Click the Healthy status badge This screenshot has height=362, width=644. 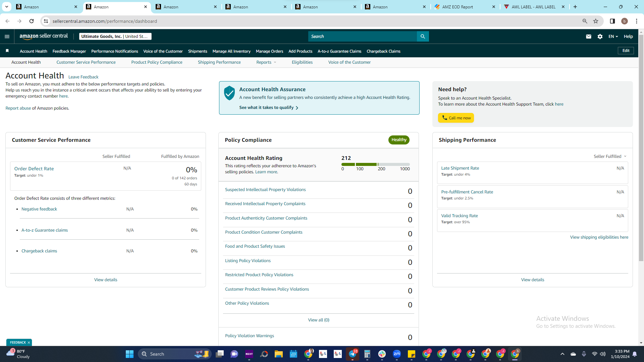[399, 140]
